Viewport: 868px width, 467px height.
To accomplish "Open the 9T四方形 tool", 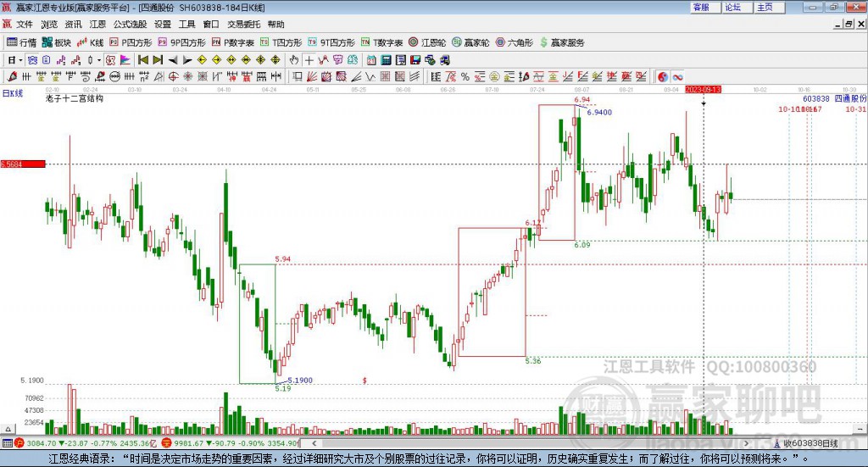I will 331,42.
